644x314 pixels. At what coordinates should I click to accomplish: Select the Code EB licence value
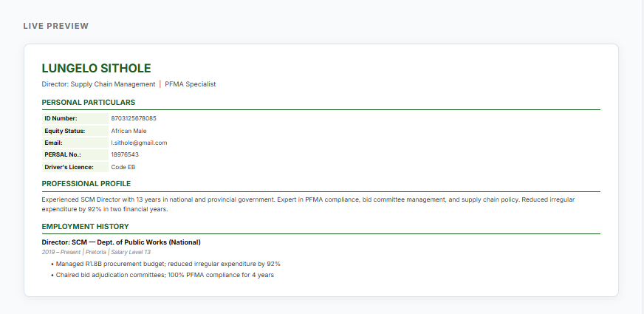123,167
